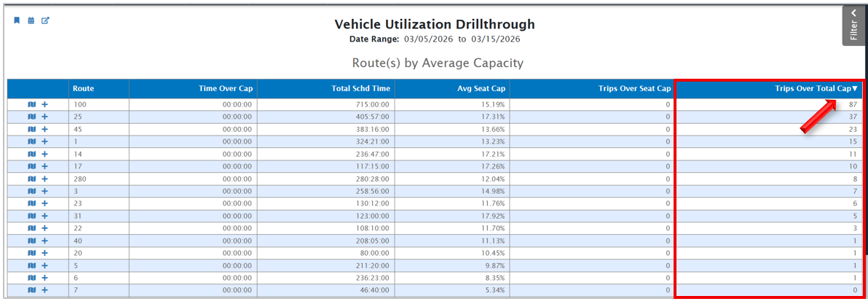Sort table by Route column header
Screen dimensions: 868x304
coord(83,89)
